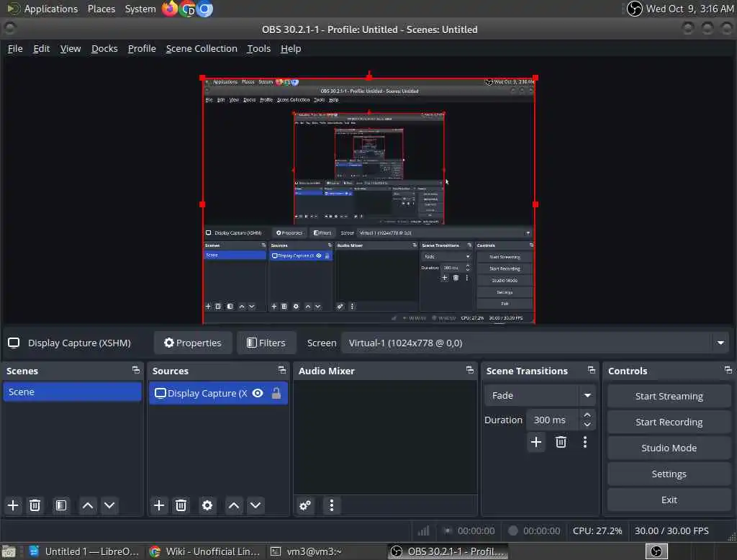
Task: Undock the Controls panel
Action: [728, 371]
